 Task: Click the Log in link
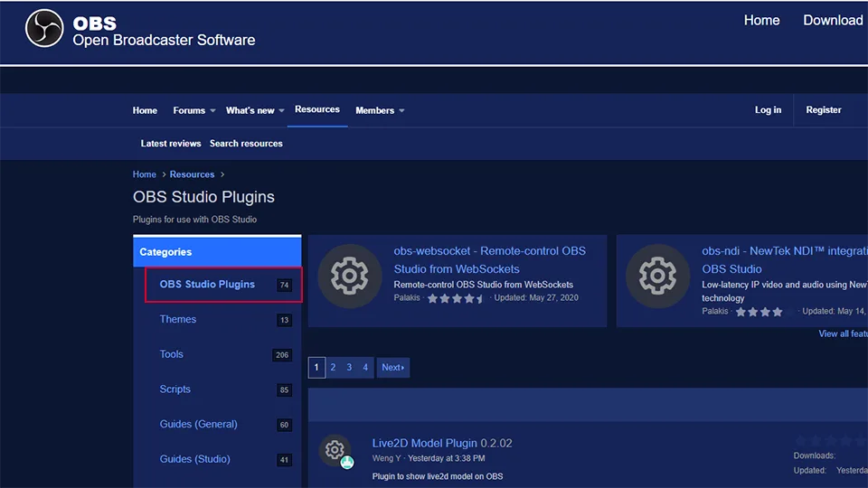click(x=768, y=110)
